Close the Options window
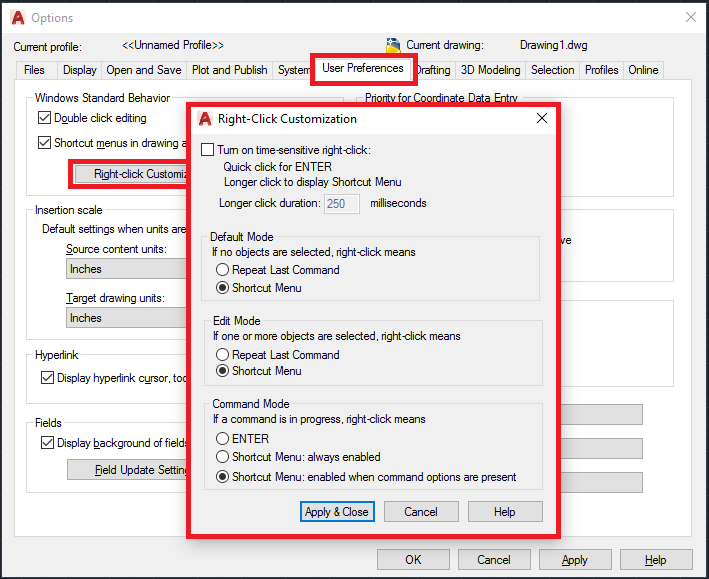This screenshot has height=579, width=709. [x=690, y=17]
